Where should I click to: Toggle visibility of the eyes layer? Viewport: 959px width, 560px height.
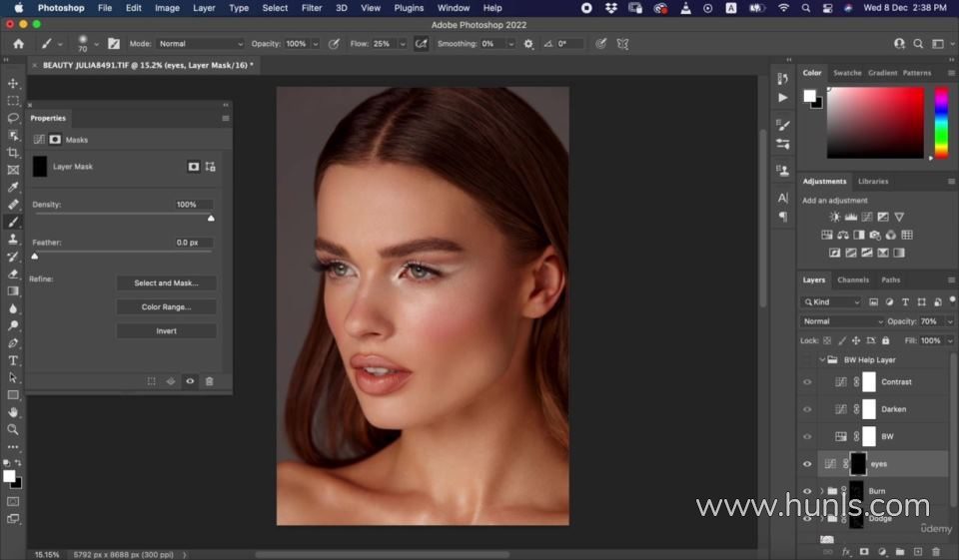point(807,464)
